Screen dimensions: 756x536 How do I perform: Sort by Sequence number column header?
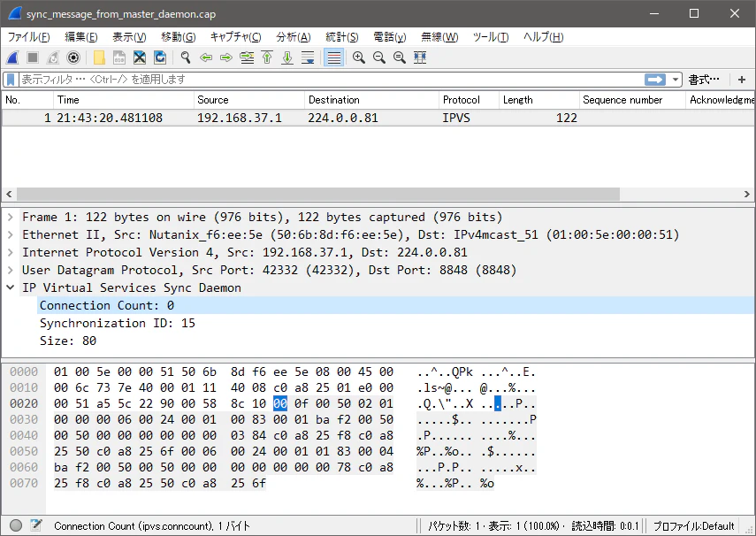coord(632,100)
